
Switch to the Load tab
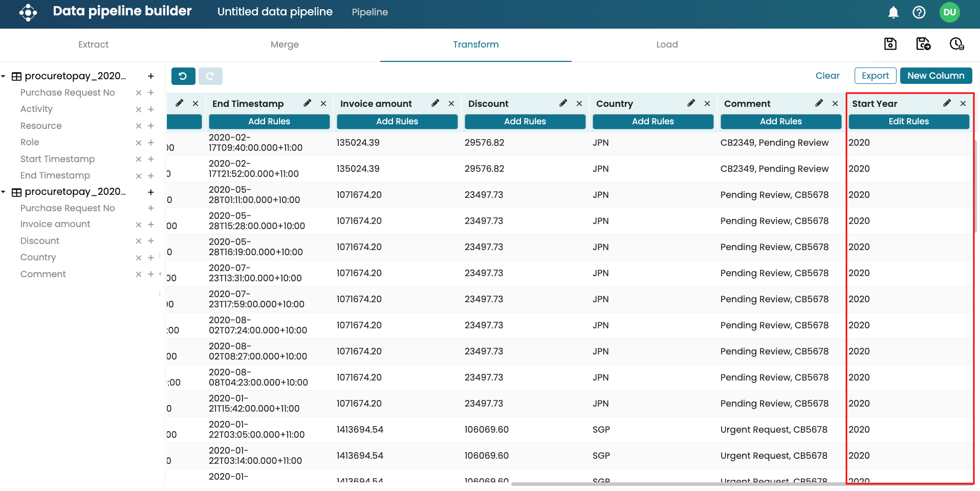(x=667, y=44)
